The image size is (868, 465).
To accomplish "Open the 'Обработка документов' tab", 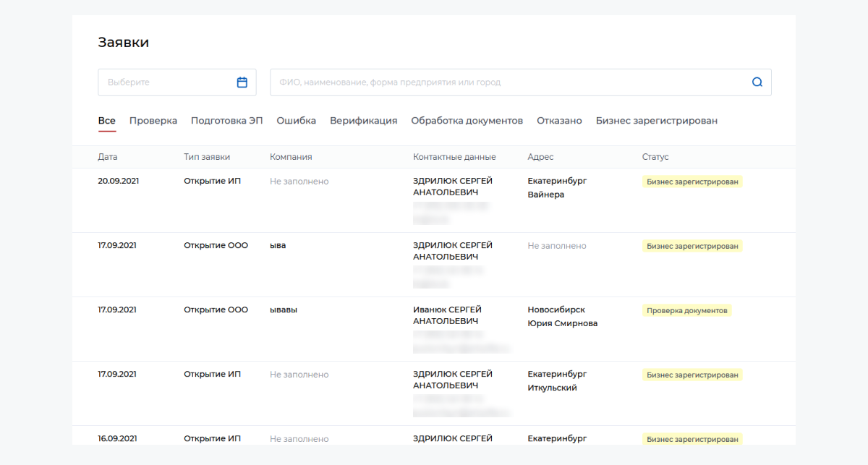I will [467, 121].
